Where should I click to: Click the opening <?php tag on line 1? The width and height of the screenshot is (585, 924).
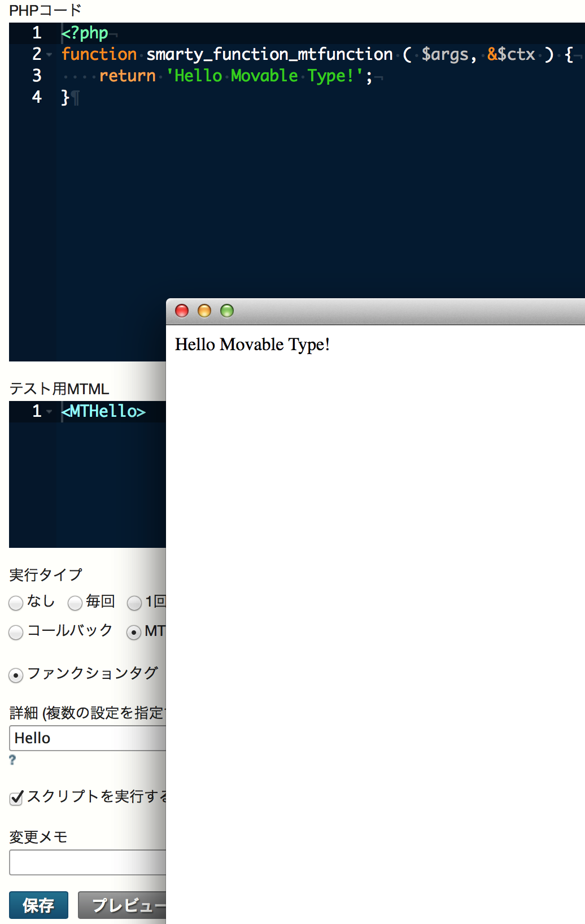click(85, 33)
